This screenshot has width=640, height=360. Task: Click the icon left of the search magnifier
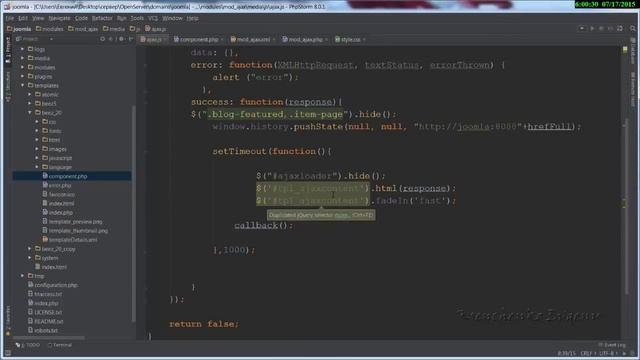point(620,29)
